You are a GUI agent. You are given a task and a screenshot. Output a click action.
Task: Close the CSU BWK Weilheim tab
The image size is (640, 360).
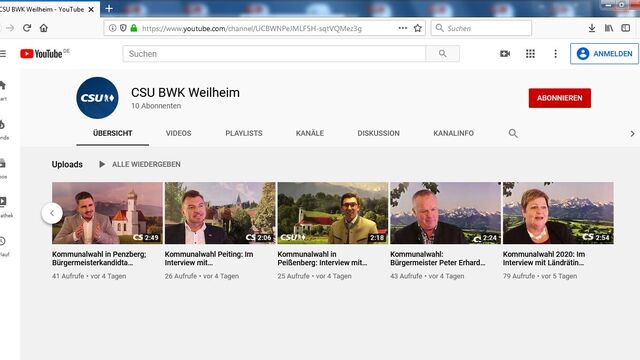91,9
